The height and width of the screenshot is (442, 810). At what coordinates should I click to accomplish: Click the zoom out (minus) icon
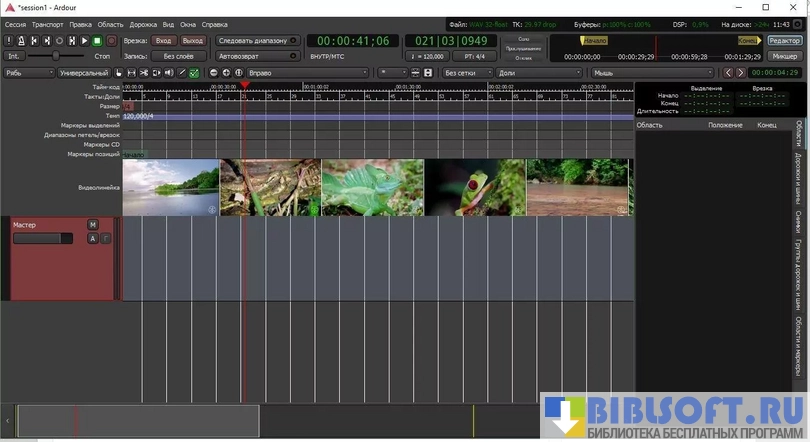point(213,73)
